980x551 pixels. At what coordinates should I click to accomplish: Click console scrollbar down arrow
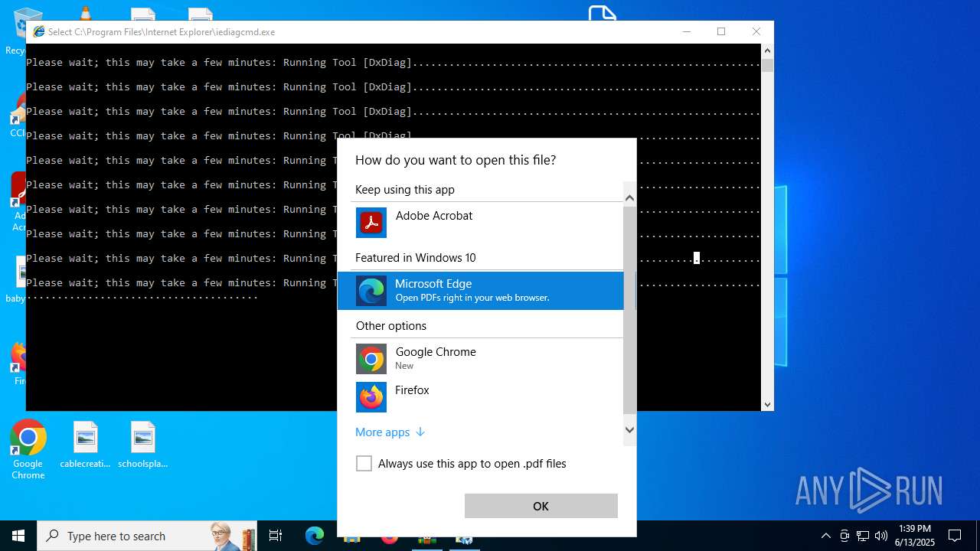point(767,404)
